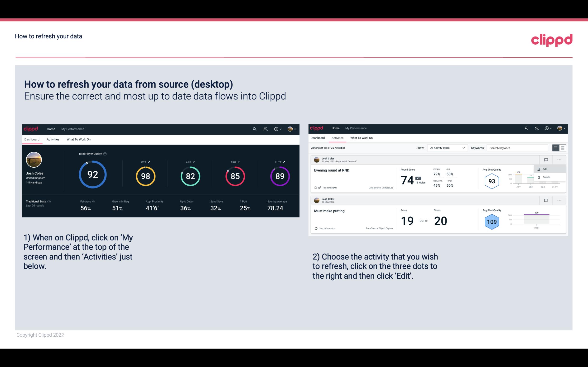Click the list view icon in Activities
The height and width of the screenshot is (367, 588).
[556, 148]
